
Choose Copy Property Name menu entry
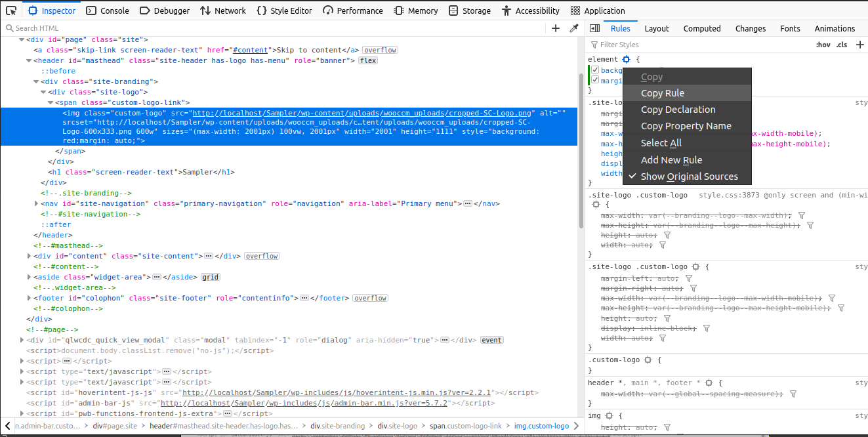point(687,126)
